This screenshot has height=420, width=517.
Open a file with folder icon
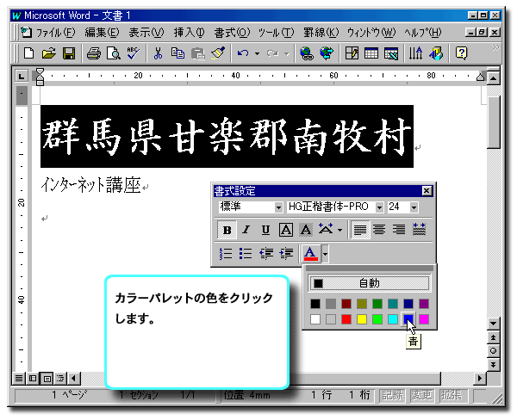(x=49, y=53)
